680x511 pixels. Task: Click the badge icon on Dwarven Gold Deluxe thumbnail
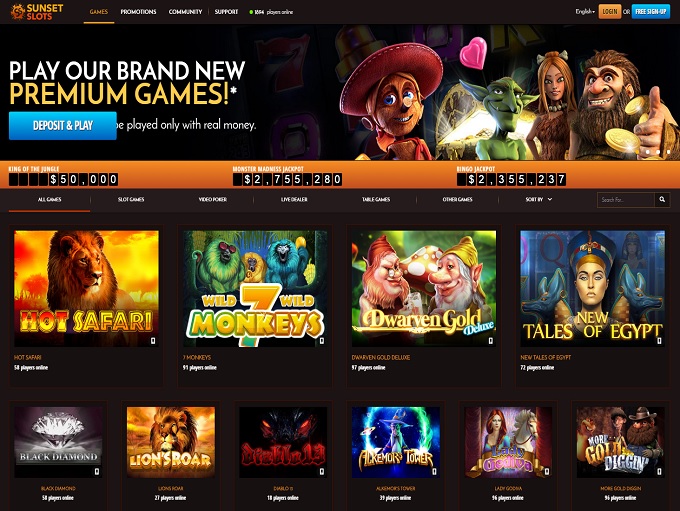(490, 341)
